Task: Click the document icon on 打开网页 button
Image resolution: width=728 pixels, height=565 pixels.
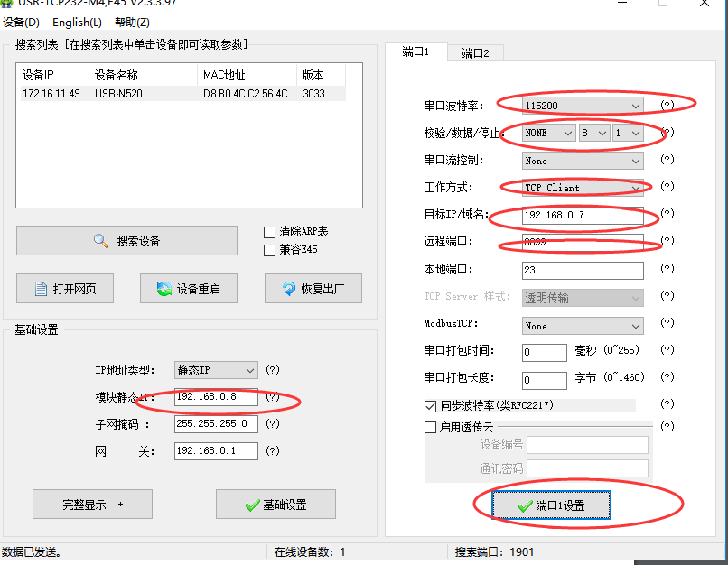Action: [x=41, y=290]
